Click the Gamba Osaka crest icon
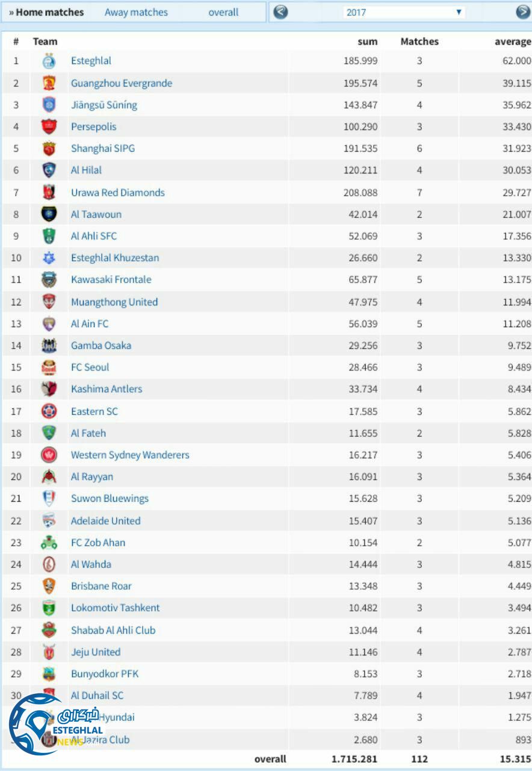532x771 pixels. [x=49, y=346]
